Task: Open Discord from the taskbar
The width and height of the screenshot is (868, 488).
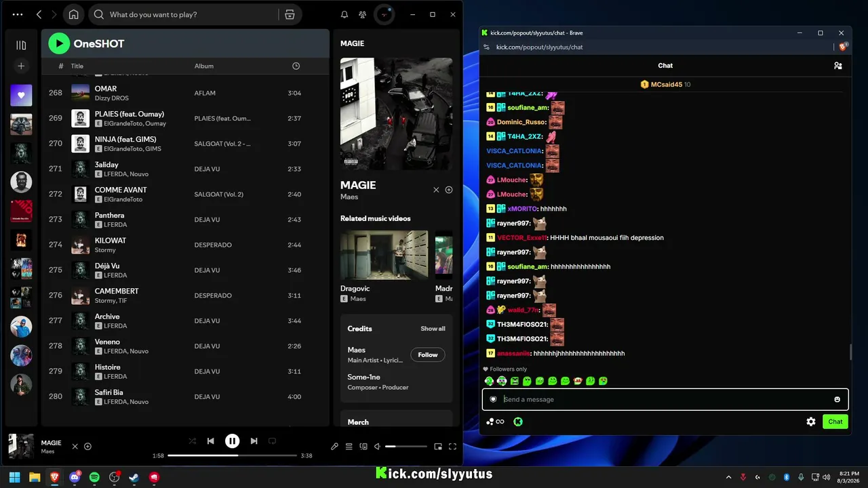Action: click(x=75, y=477)
